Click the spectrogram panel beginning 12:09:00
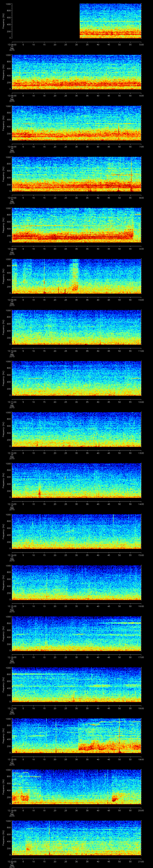 click(x=77, y=276)
